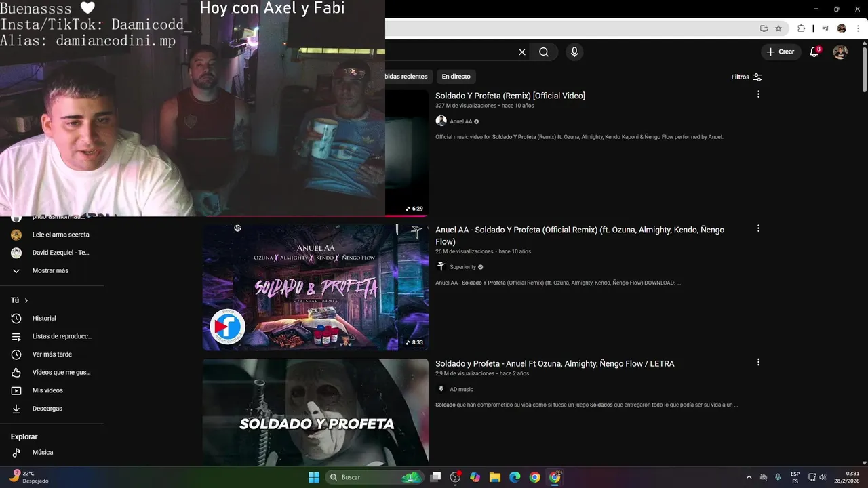
Task: Click the taskbar Buscar search box
Action: (x=374, y=477)
